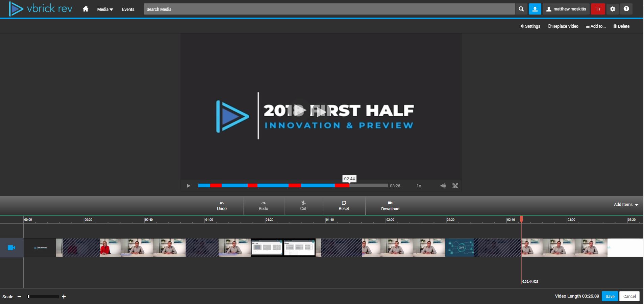View the 17 notifications badge
644x304 pixels.
click(x=598, y=9)
